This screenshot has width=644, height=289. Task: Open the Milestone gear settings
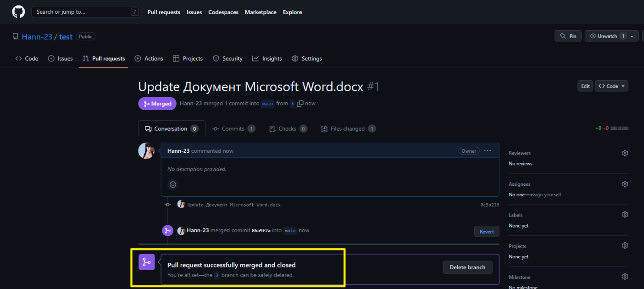coord(625,277)
